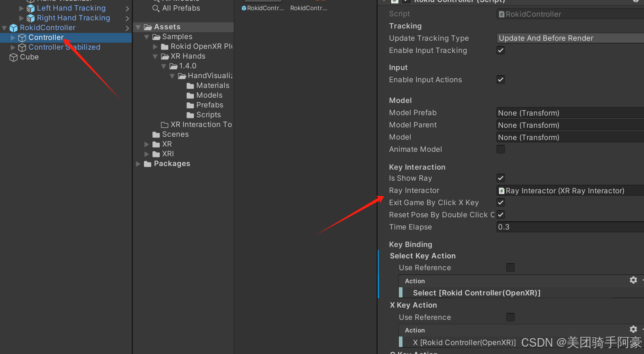644x354 pixels.
Task: Click the XR folder icon
Action: pyautogui.click(x=156, y=144)
